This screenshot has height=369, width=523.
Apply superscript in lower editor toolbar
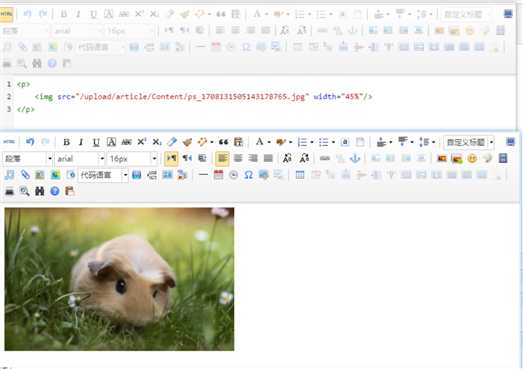[x=141, y=142]
